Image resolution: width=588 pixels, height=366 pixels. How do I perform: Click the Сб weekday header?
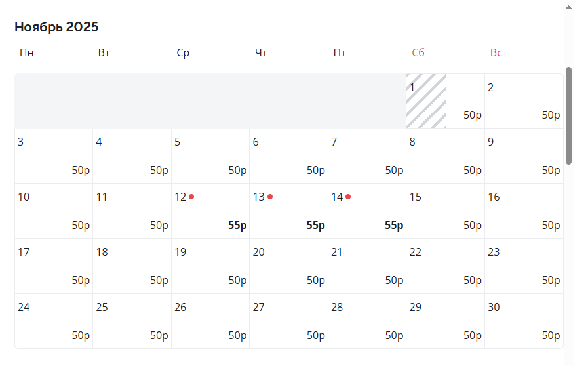[x=418, y=52]
